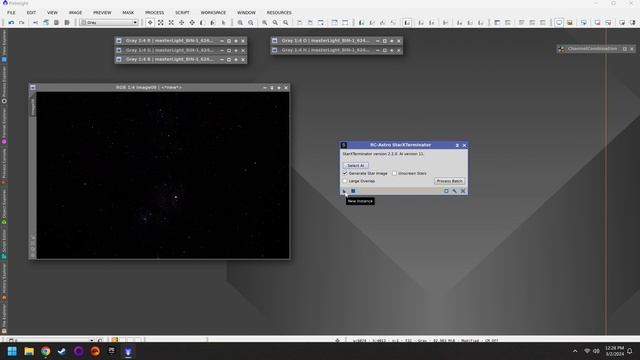
Task: Click the browse documentation icon in StarXTerminator
Action: (446, 191)
